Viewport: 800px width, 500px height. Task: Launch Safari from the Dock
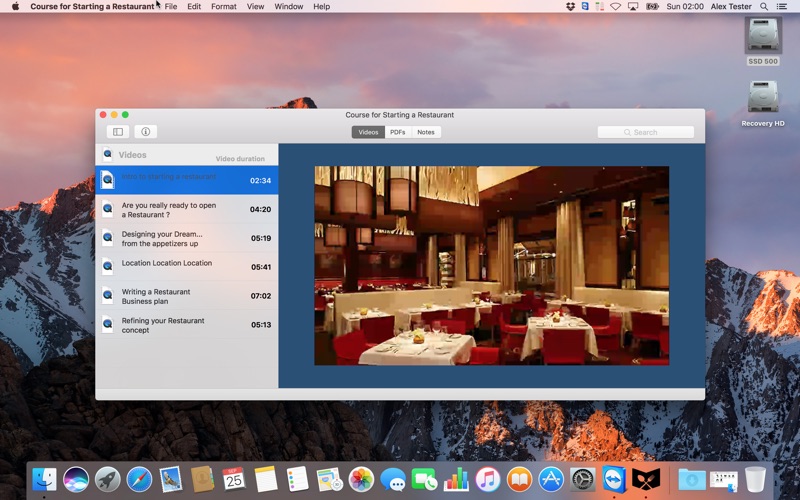[x=139, y=480]
